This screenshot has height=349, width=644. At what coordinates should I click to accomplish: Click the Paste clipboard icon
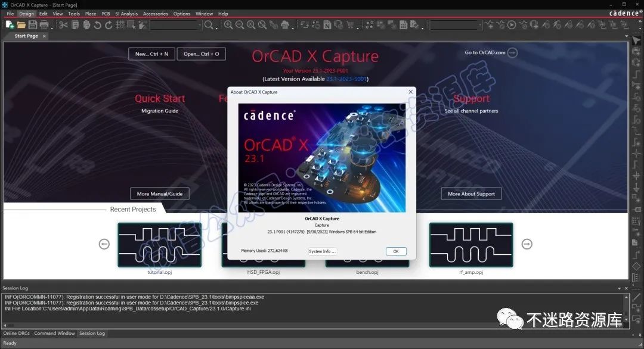(86, 25)
